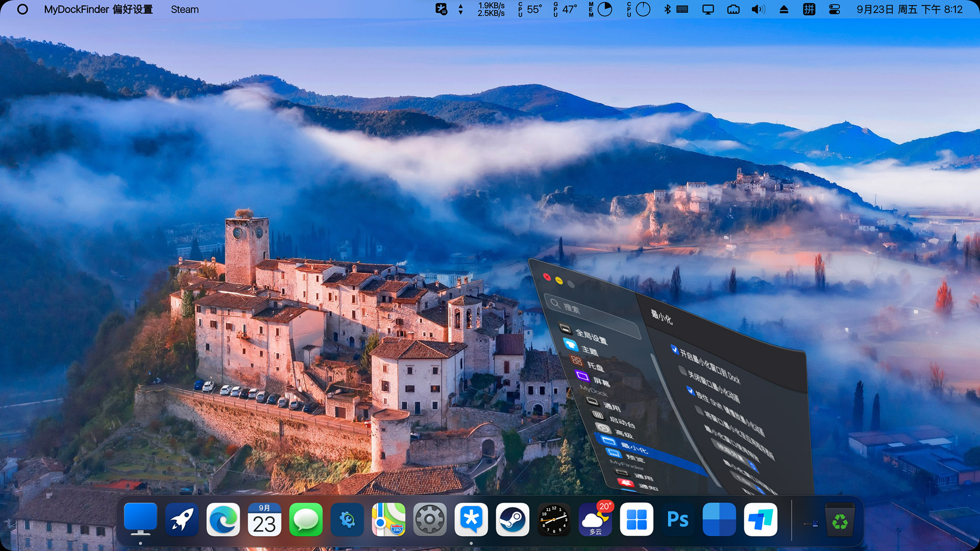The width and height of the screenshot is (980, 551).
Task: Open Microsoft Edge from the Dock
Action: (223, 519)
